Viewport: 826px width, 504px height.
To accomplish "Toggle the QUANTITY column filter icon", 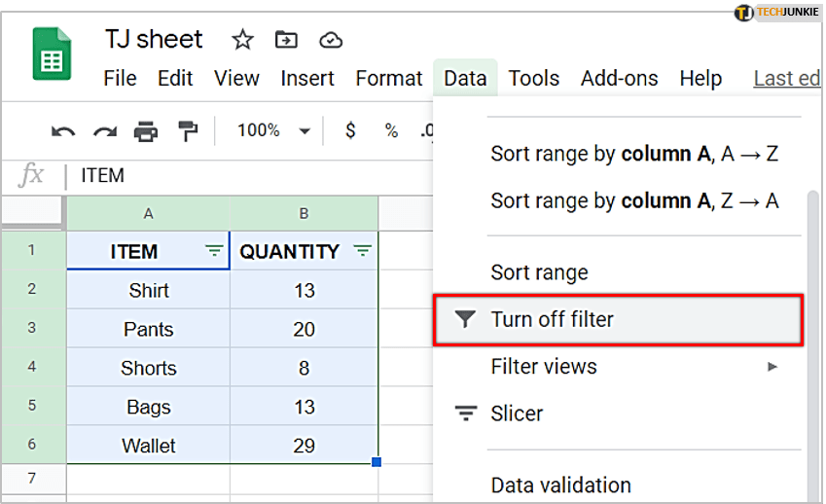I will click(x=363, y=251).
